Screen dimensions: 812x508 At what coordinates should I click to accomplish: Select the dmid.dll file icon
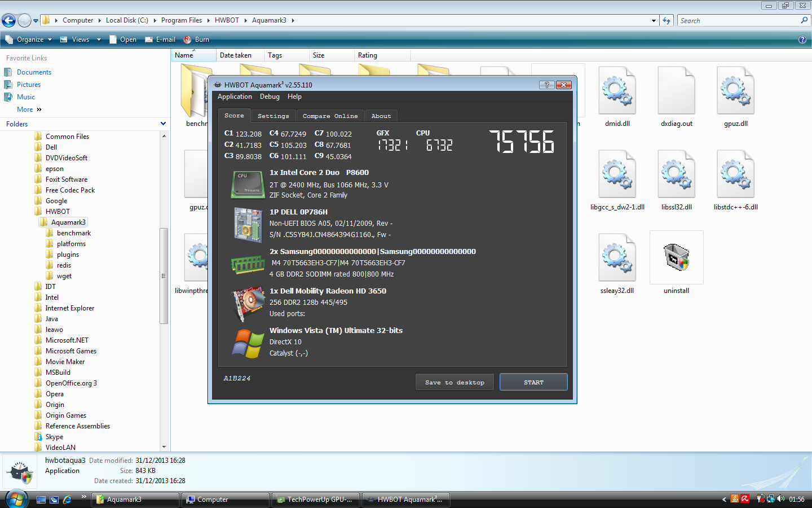point(617,90)
